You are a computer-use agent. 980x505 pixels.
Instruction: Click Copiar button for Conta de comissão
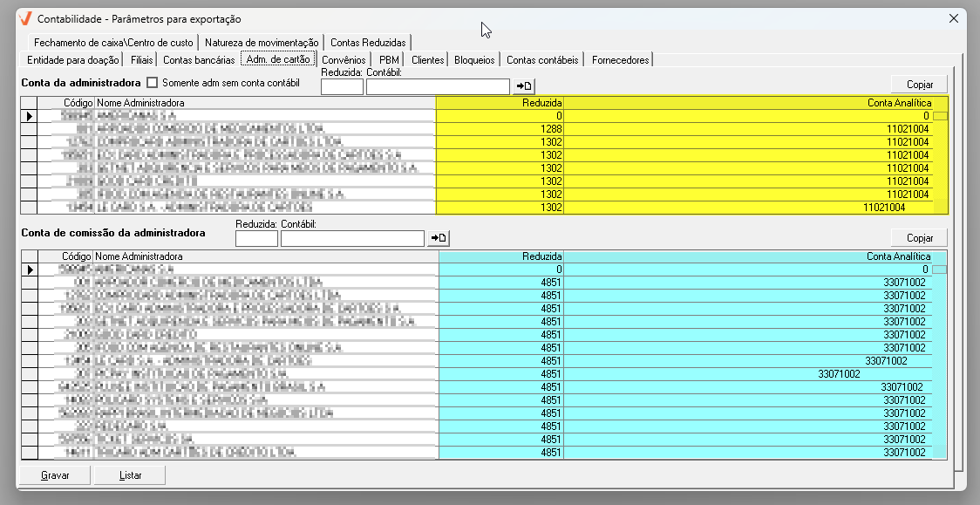pyautogui.click(x=919, y=238)
